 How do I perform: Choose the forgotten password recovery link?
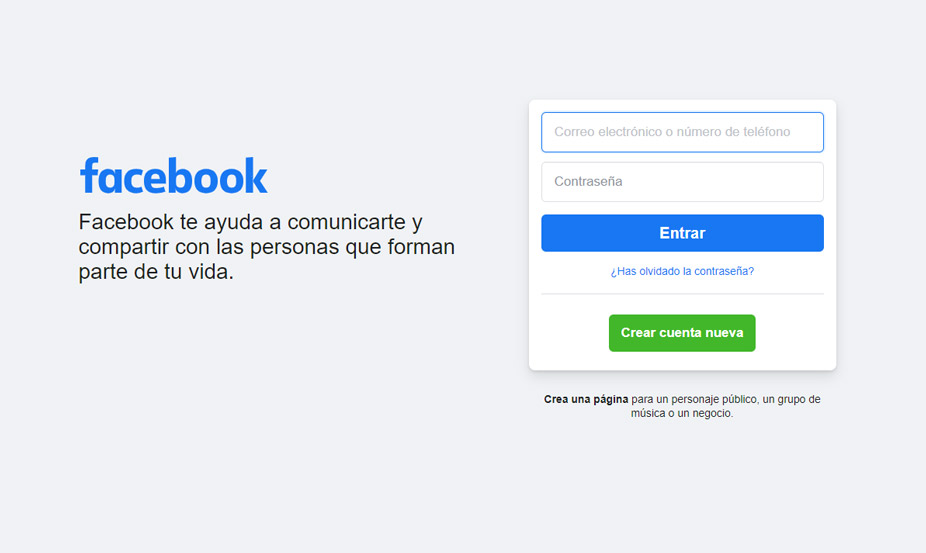682,271
